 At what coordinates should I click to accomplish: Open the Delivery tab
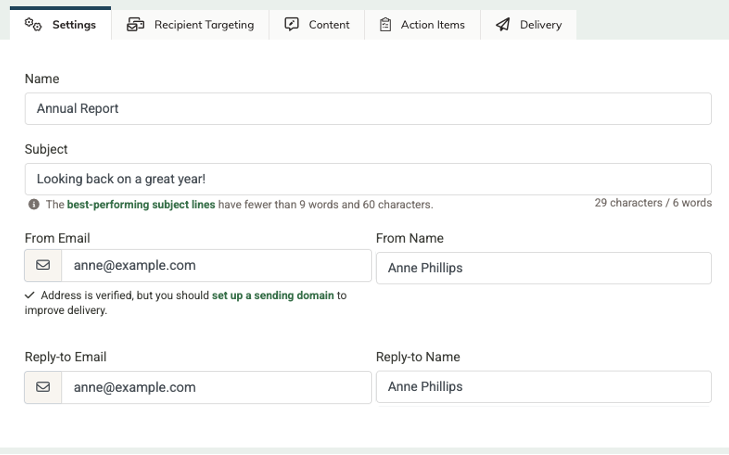point(540,25)
